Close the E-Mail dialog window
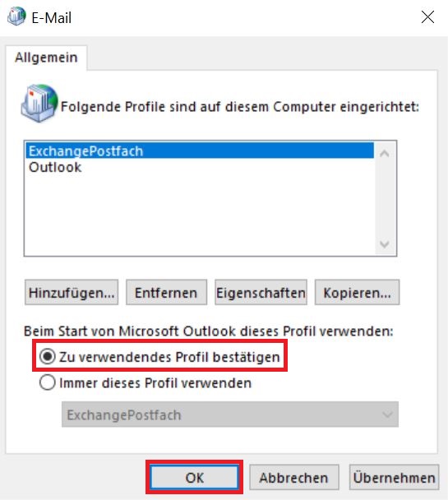448x500 pixels. 427,17
